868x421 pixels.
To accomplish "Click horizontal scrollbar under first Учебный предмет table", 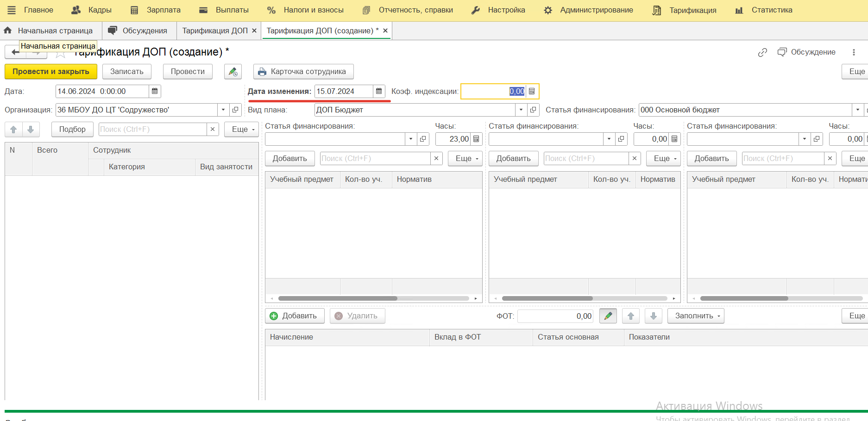I will (338, 298).
